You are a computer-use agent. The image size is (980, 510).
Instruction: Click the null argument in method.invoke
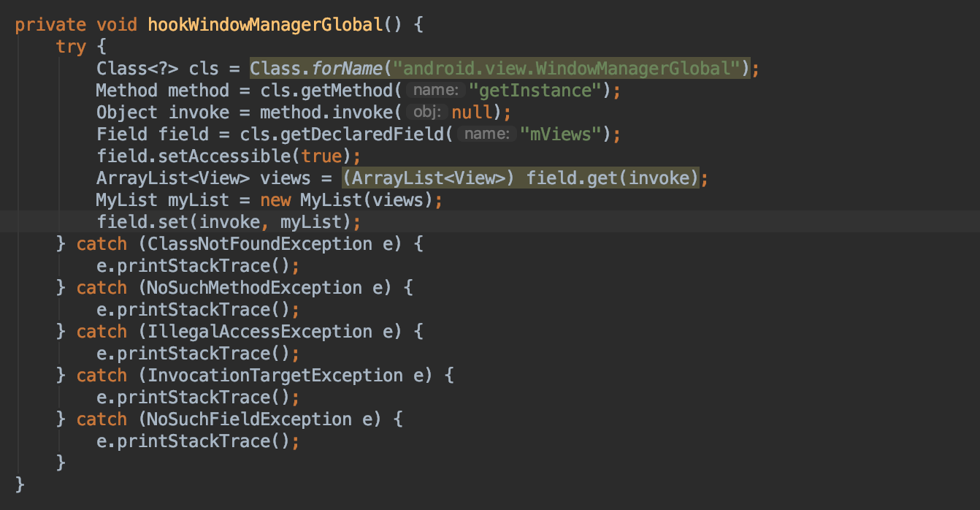tap(472, 113)
